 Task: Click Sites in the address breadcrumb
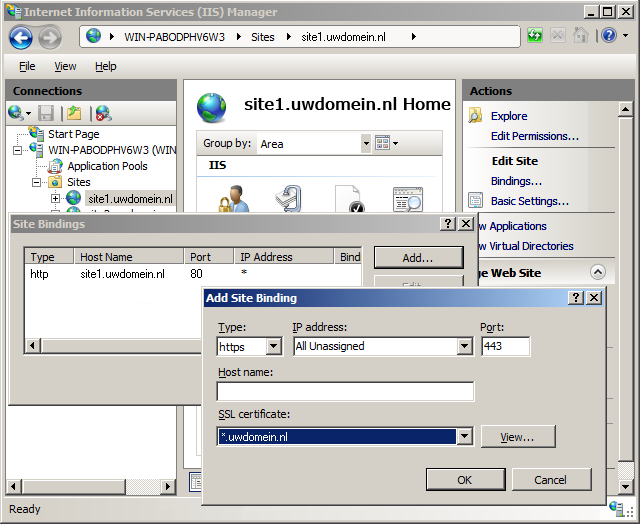262,37
